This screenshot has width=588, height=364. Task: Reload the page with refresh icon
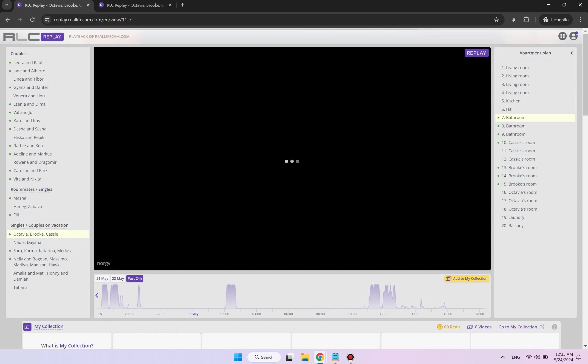(32, 20)
